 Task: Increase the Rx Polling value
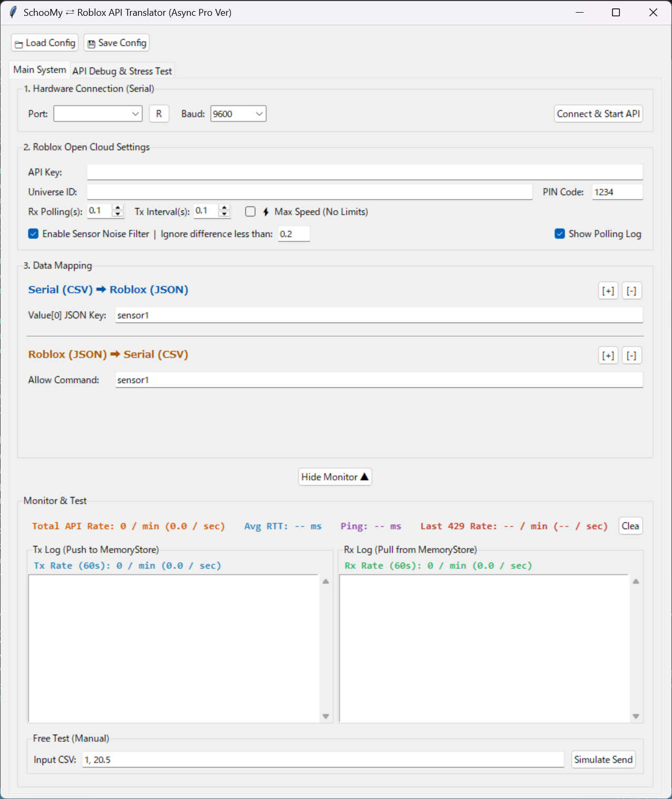pyautogui.click(x=118, y=208)
